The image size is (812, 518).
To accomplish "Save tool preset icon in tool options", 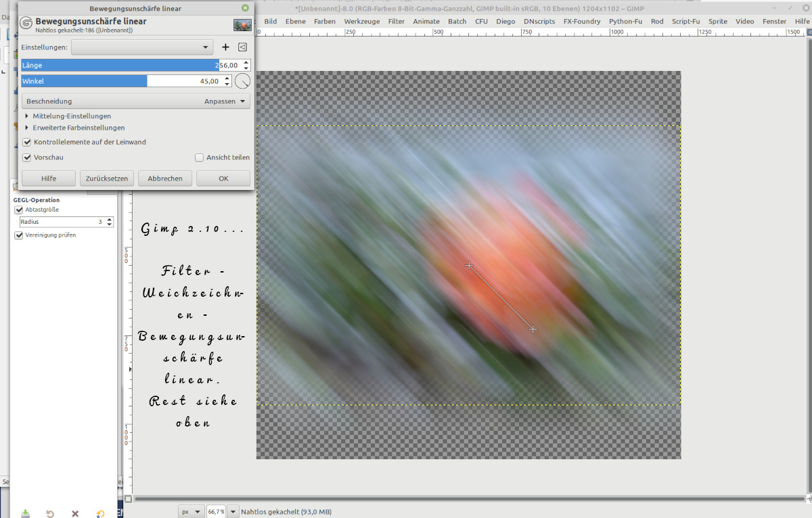I will tap(25, 513).
